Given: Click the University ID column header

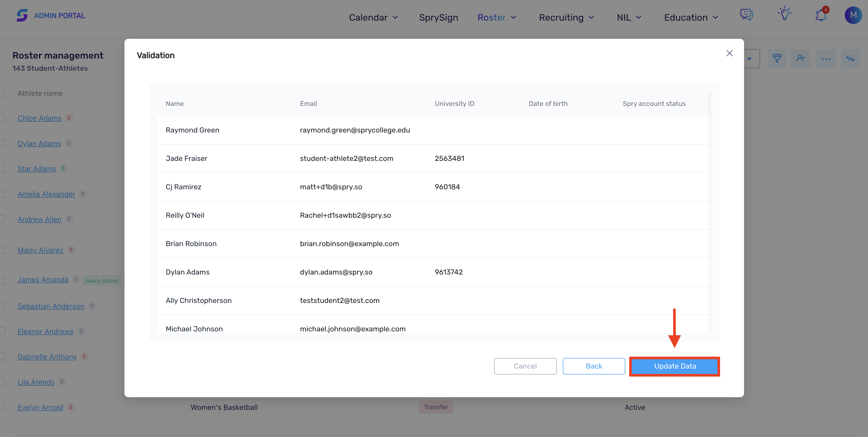Looking at the screenshot, I should coord(454,104).
